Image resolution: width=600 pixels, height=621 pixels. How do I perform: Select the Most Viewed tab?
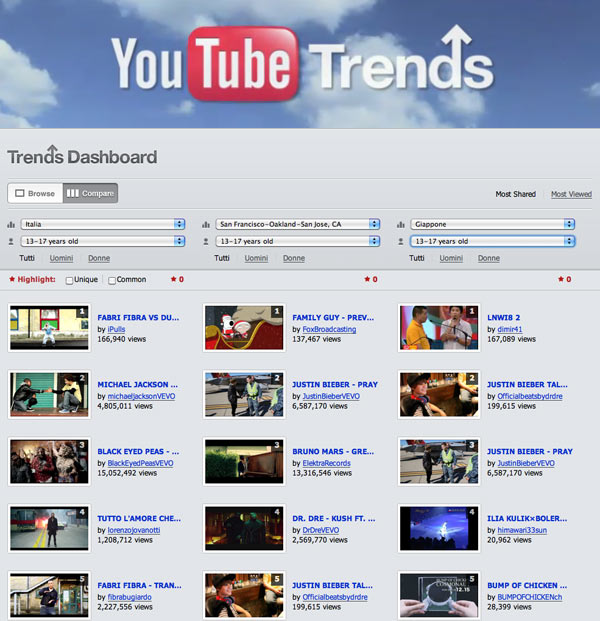point(571,194)
